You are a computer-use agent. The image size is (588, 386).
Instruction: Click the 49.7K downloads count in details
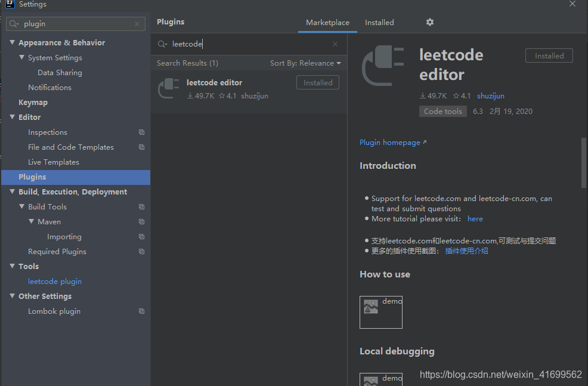click(x=433, y=96)
